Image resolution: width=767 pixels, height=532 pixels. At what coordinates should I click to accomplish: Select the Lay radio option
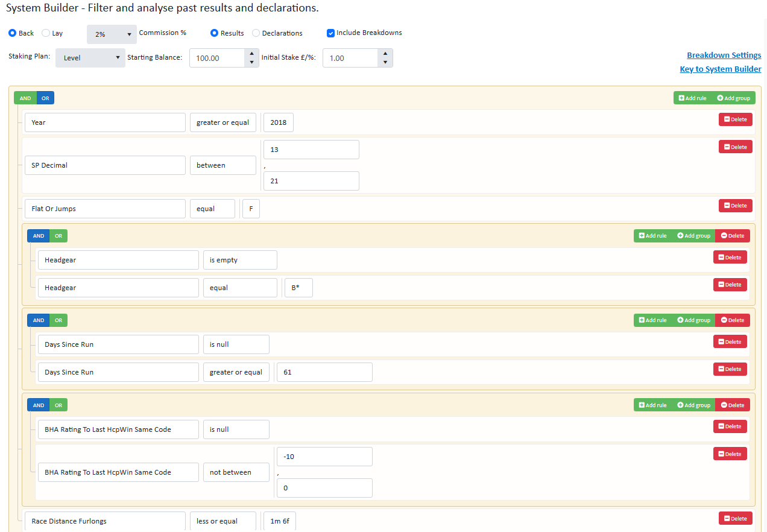46,33
